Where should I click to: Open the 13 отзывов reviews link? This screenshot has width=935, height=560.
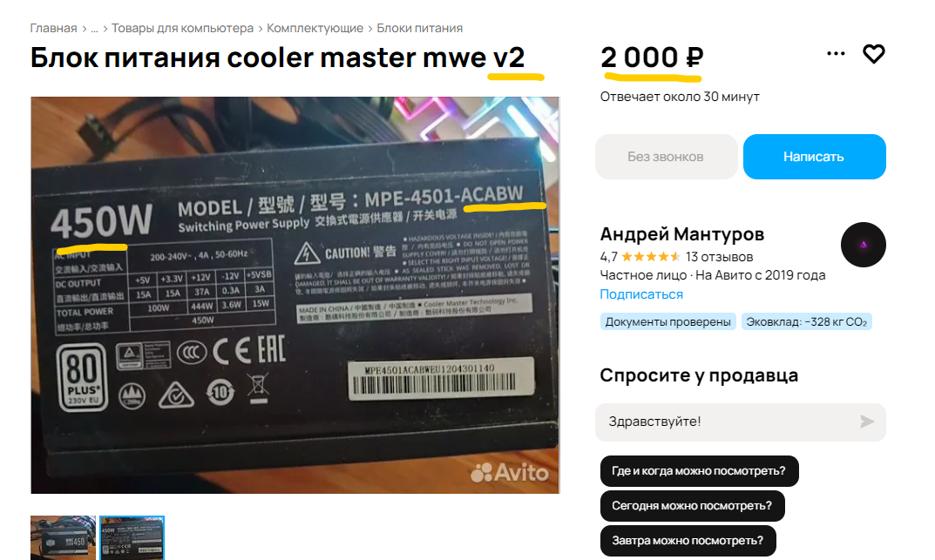point(719,257)
